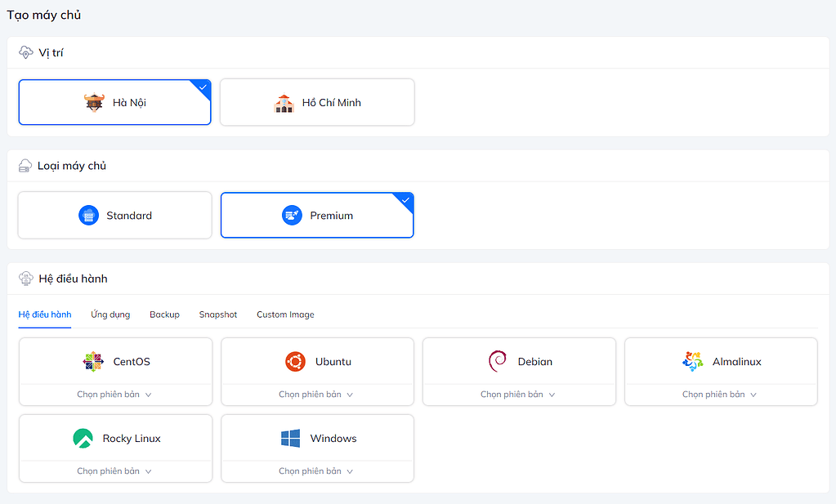836x504 pixels.
Task: Click the Windows logo icon
Action: (x=288, y=438)
